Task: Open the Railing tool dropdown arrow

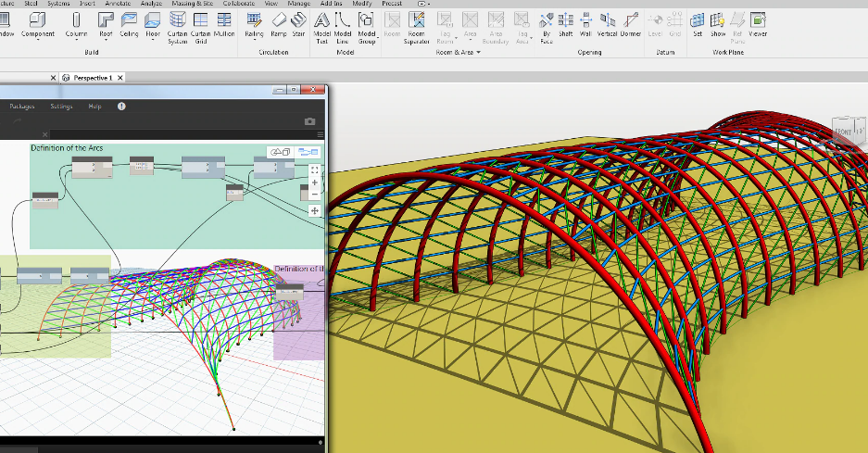Action: [254, 41]
